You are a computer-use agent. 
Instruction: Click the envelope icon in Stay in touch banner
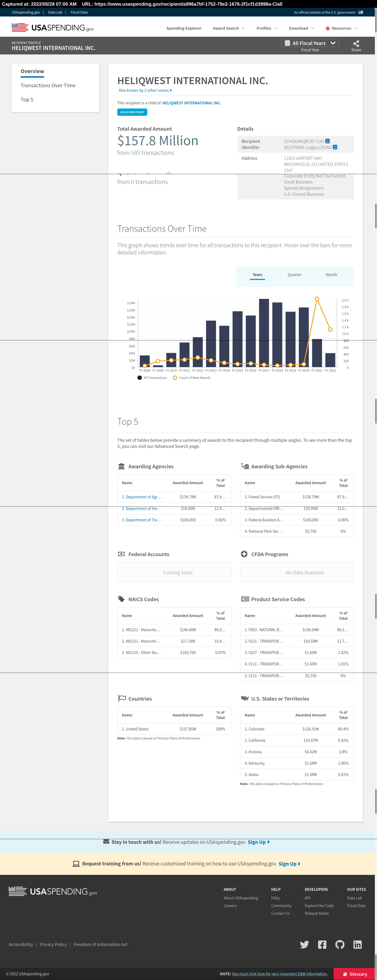click(106, 841)
